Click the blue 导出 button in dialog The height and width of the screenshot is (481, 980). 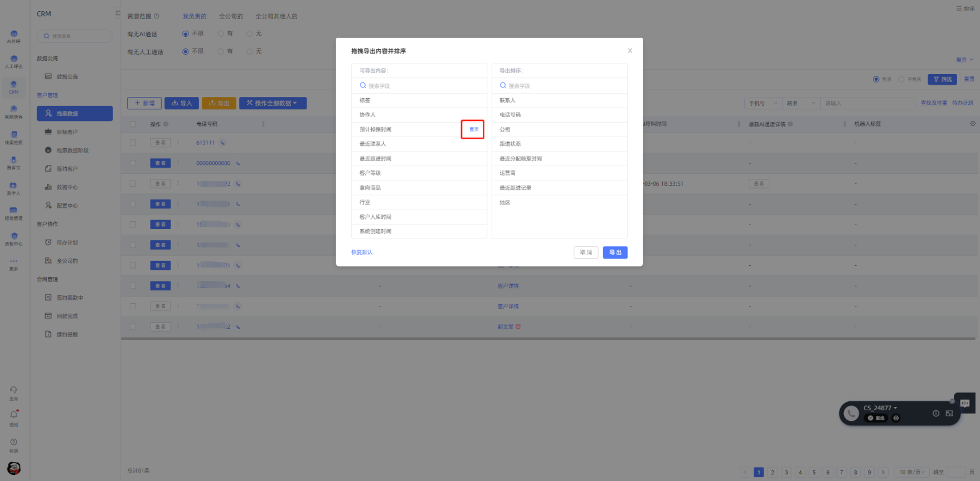pos(615,252)
